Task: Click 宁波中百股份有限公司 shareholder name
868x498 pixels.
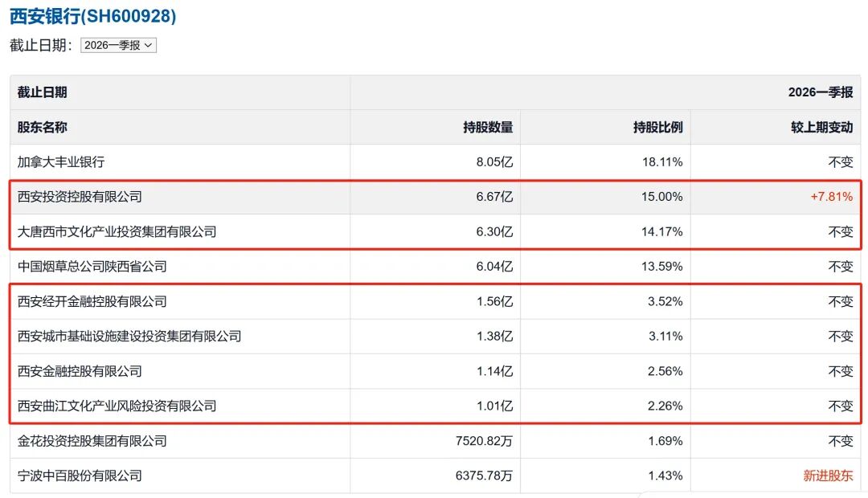Action: [x=80, y=476]
